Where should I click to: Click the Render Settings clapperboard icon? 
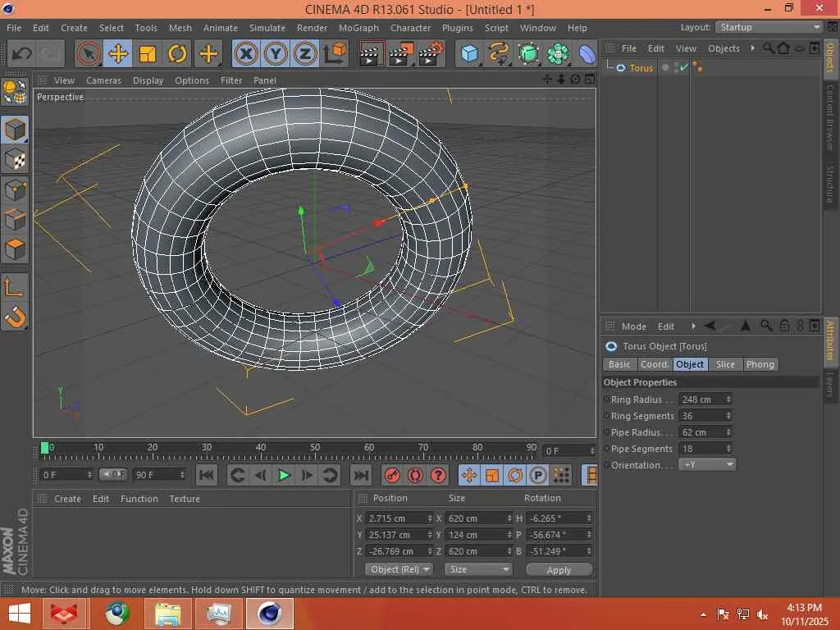point(431,54)
